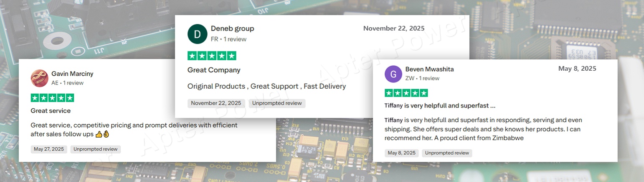Image resolution: width=644 pixels, height=182 pixels.
Task: Open Deneb group reviewer name
Action: tap(232, 28)
